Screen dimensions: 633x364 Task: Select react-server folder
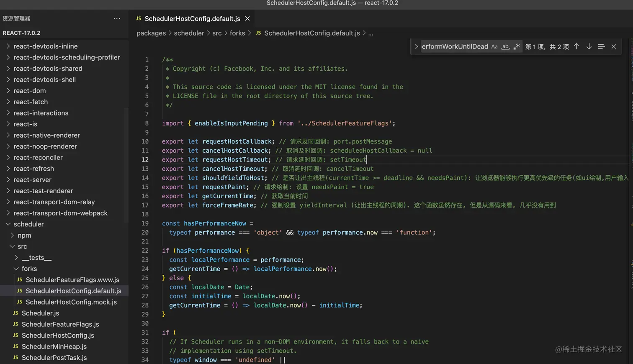point(32,179)
